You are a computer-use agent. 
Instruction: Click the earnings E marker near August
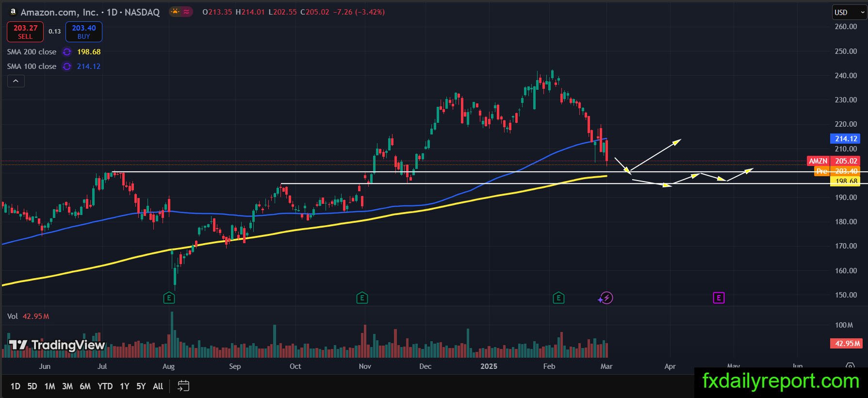tap(169, 298)
